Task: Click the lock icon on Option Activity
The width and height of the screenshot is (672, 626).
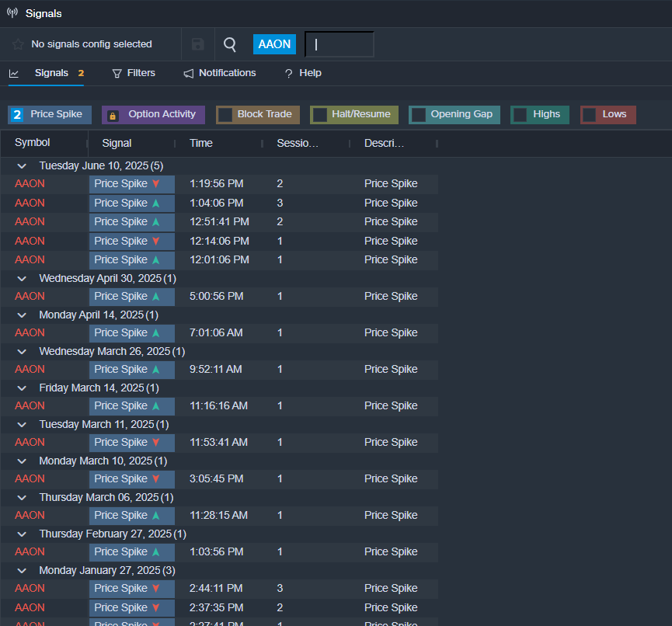Action: tap(113, 116)
